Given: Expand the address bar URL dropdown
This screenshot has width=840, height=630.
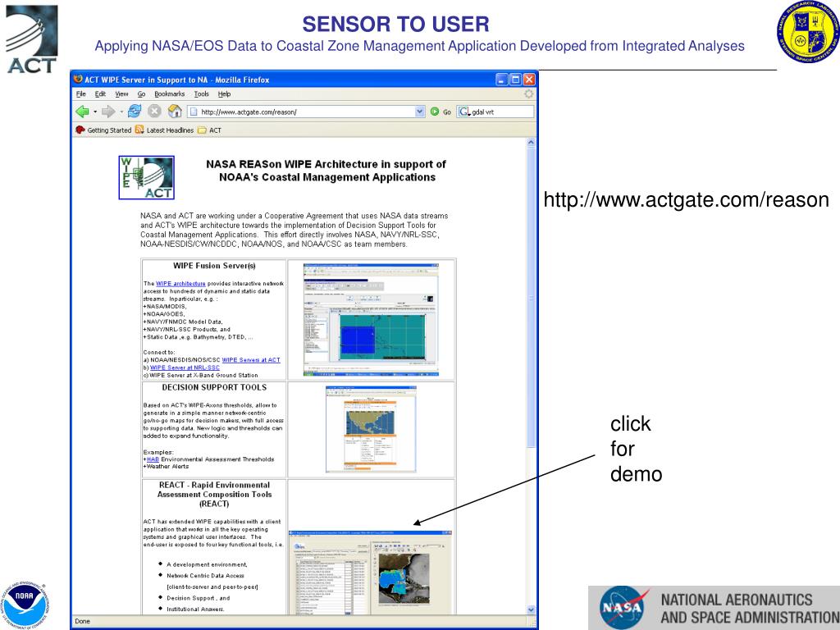Looking at the screenshot, I should tap(420, 112).
